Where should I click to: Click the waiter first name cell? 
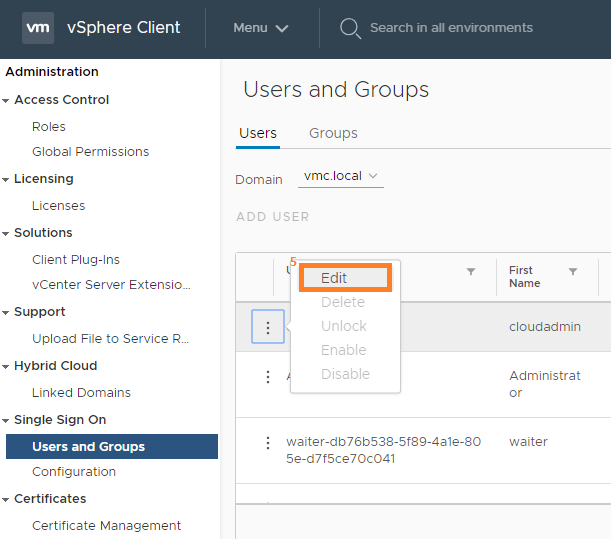point(528,442)
